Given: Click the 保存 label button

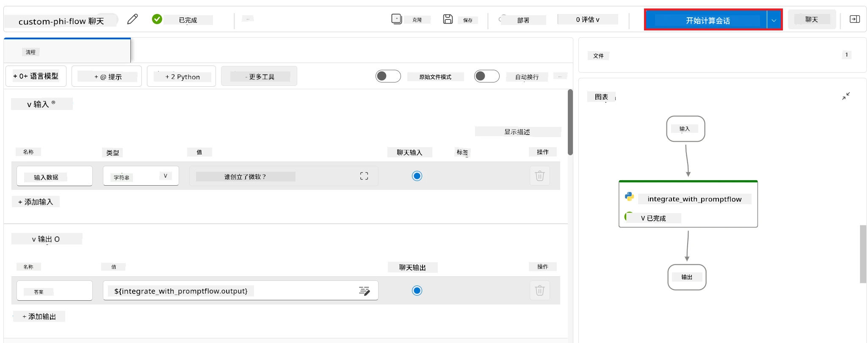Looking at the screenshot, I should [x=468, y=20].
